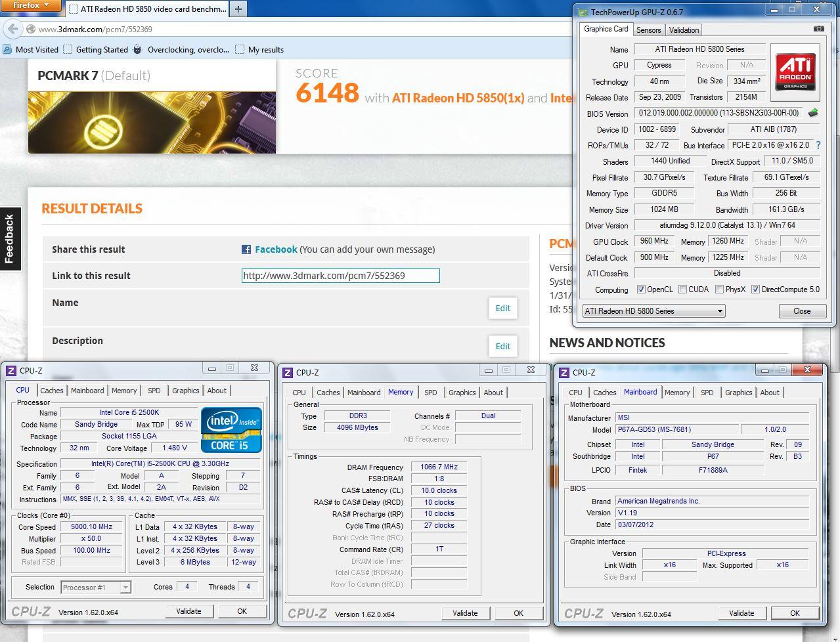840x642 pixels.
Task: Click Edit button next to Name
Action: (x=503, y=308)
